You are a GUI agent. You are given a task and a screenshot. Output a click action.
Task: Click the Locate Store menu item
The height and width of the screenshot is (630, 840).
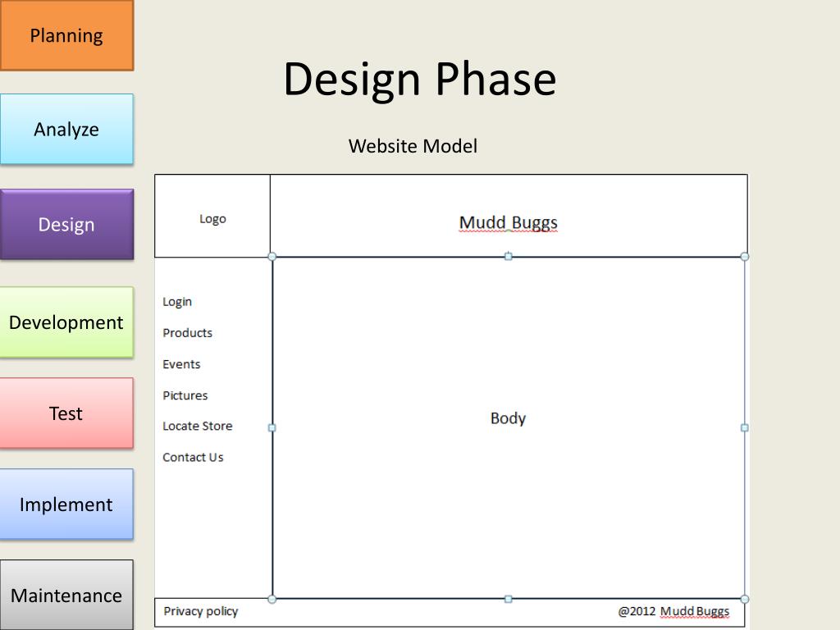198,426
